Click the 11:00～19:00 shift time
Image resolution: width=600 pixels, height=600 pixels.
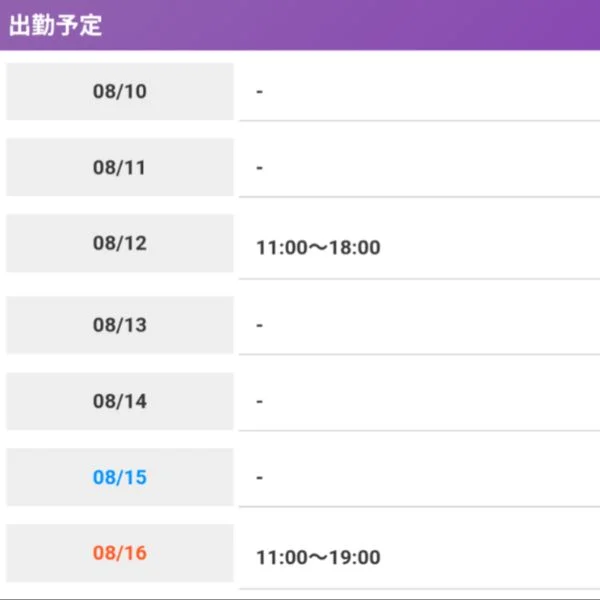click(x=318, y=558)
